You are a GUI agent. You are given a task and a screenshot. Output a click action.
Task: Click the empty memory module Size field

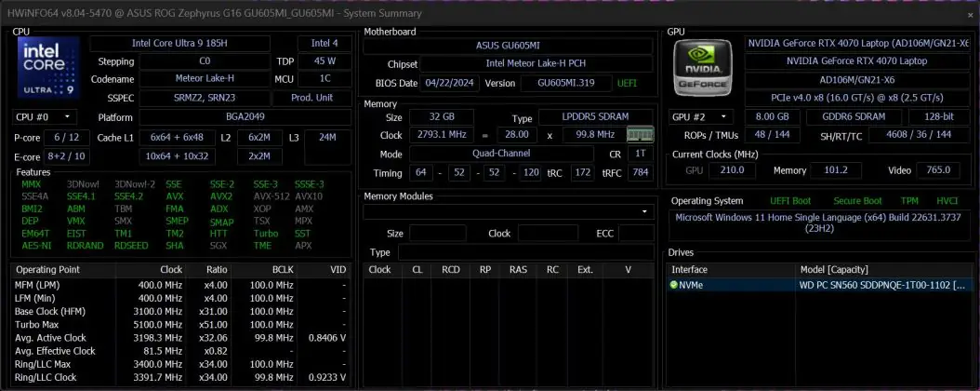[438, 234]
